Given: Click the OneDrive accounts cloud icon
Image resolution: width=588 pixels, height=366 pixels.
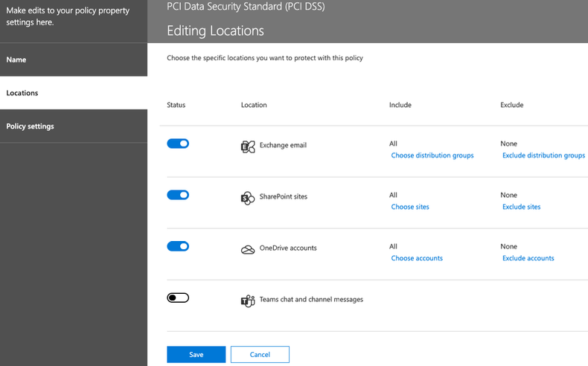Looking at the screenshot, I should [248, 249].
